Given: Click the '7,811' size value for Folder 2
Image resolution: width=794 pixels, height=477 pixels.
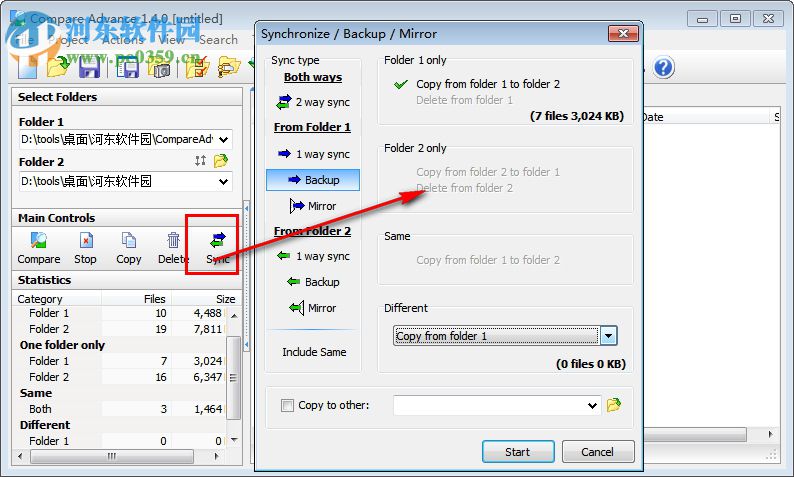Looking at the screenshot, I should (208, 329).
